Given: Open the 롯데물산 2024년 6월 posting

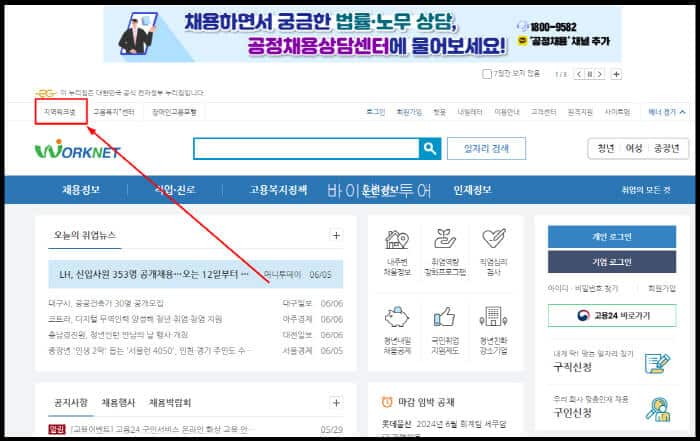Looking at the screenshot, I should (x=444, y=424).
